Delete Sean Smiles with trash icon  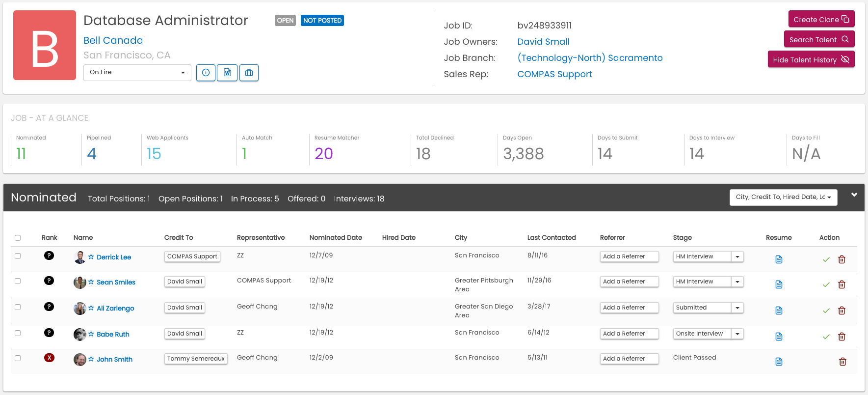[842, 284]
